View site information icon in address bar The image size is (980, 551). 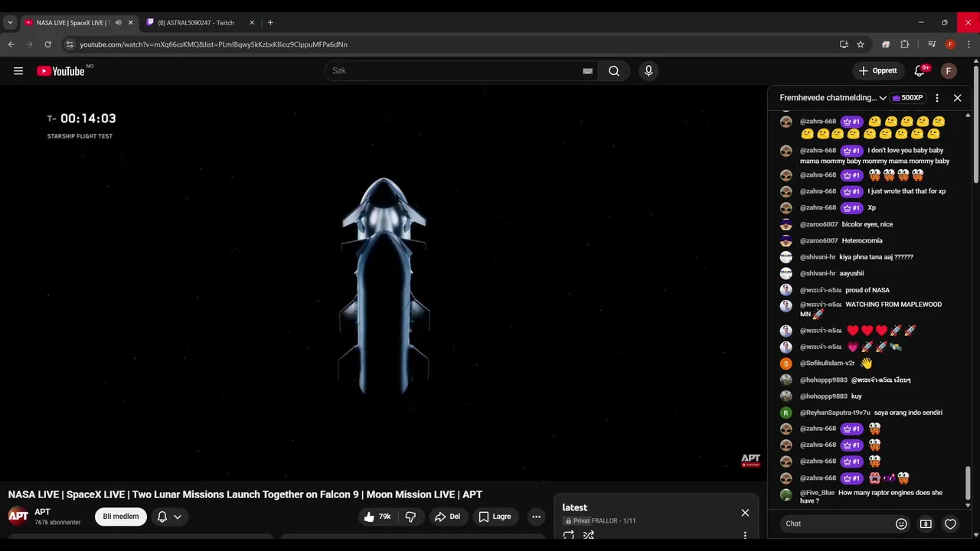(70, 44)
